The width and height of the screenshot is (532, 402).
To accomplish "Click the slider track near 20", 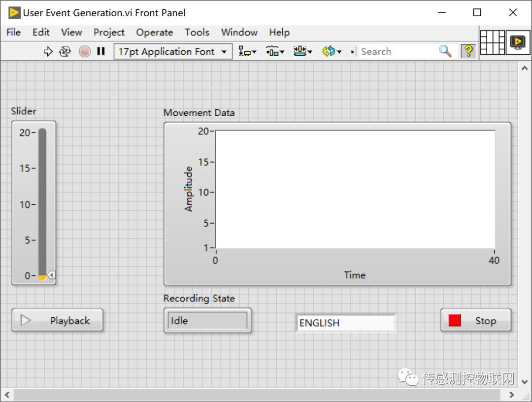I will [x=42, y=133].
